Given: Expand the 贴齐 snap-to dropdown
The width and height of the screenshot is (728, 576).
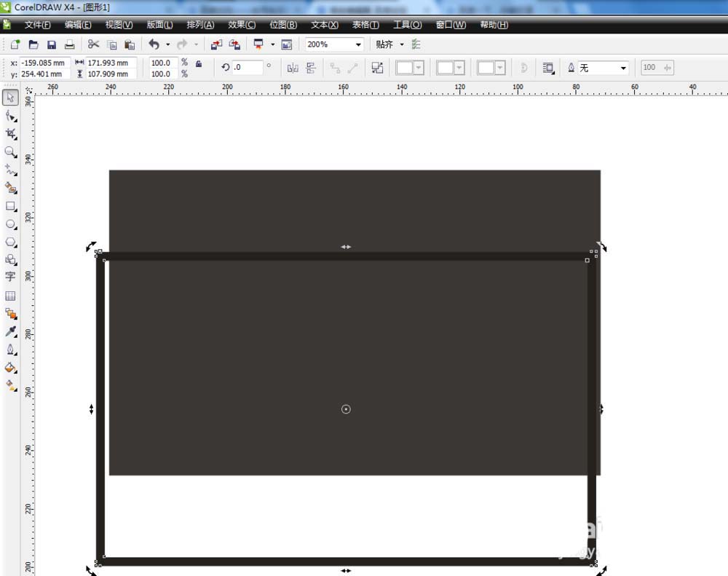Looking at the screenshot, I should (402, 44).
